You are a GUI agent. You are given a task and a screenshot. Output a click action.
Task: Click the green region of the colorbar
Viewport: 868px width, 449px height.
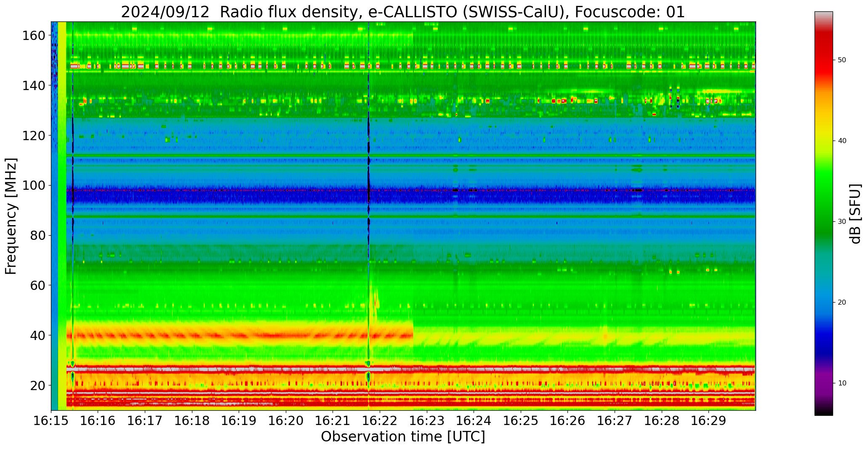(823, 202)
